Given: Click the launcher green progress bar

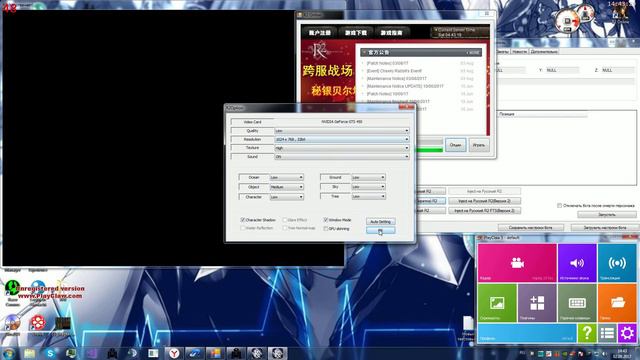Looking at the screenshot, I should pos(429,150).
